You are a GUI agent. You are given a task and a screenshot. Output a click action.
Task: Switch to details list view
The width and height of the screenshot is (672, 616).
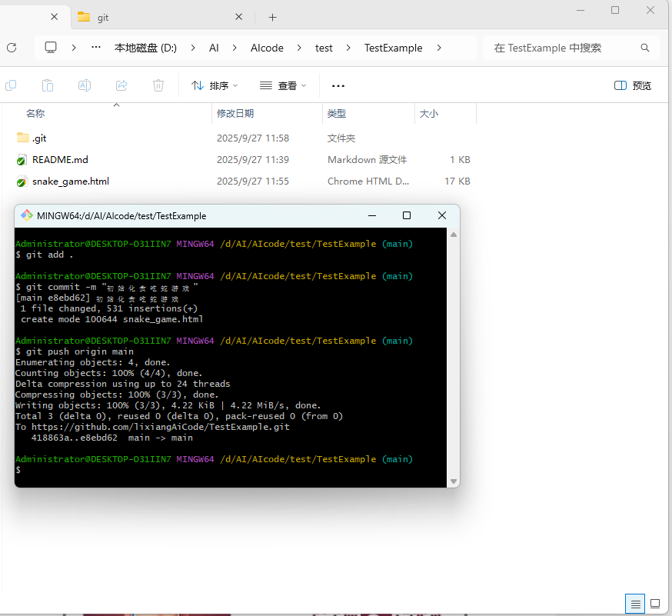coord(635,604)
